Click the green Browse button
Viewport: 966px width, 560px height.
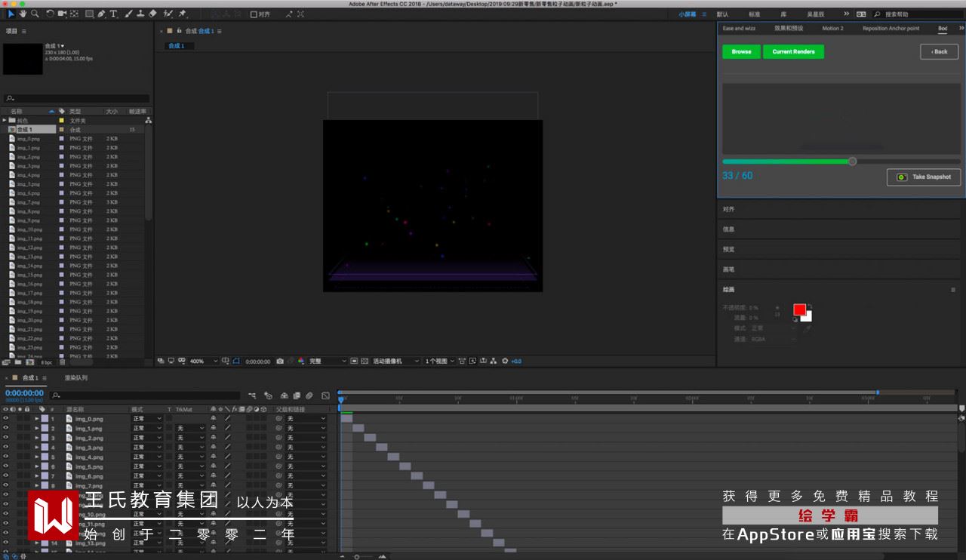741,51
